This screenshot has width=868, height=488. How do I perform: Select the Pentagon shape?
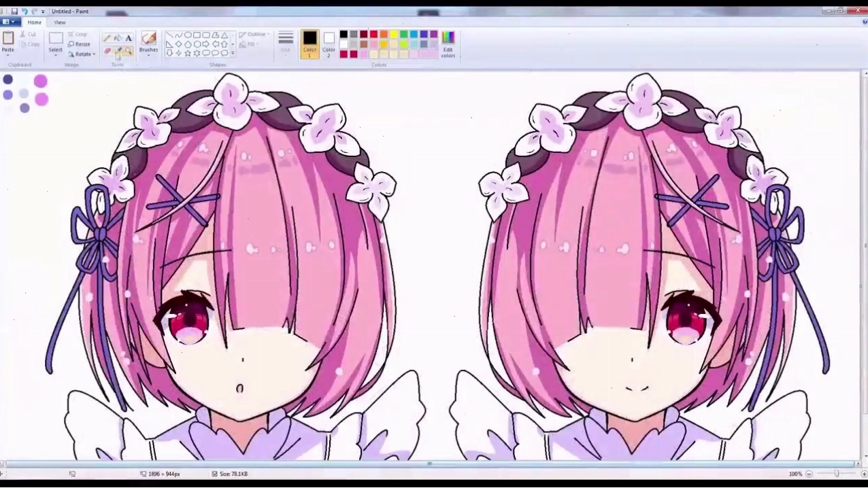tap(188, 44)
